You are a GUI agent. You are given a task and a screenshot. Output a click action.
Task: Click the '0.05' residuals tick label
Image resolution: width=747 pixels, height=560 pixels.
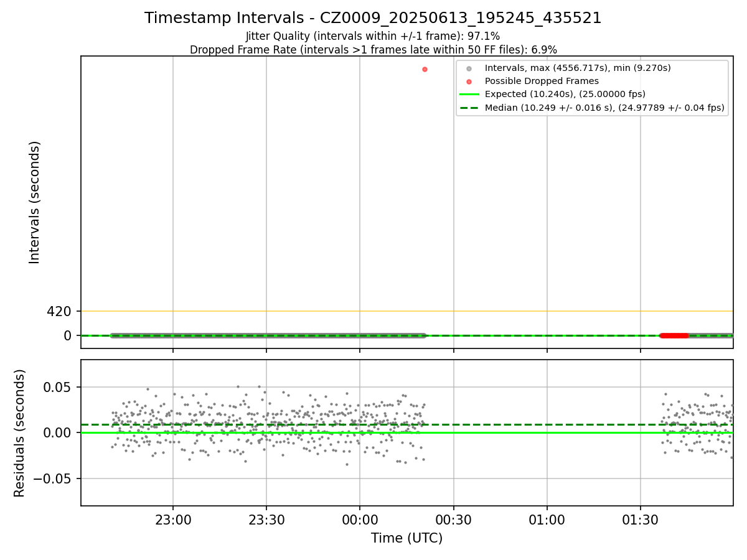pyautogui.click(x=58, y=387)
